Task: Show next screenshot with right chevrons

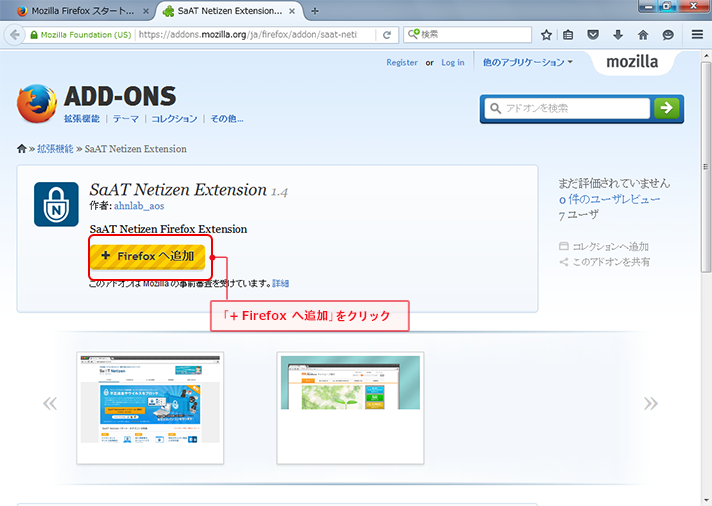Action: [651, 403]
